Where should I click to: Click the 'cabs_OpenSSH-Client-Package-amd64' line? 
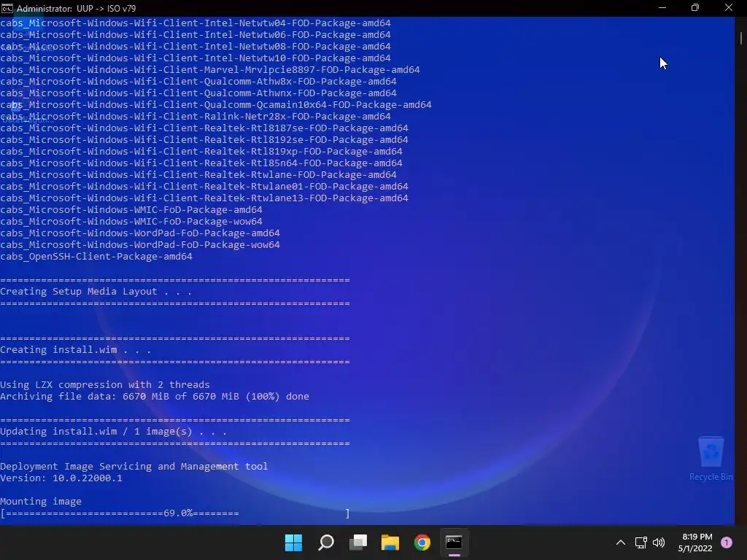96,257
